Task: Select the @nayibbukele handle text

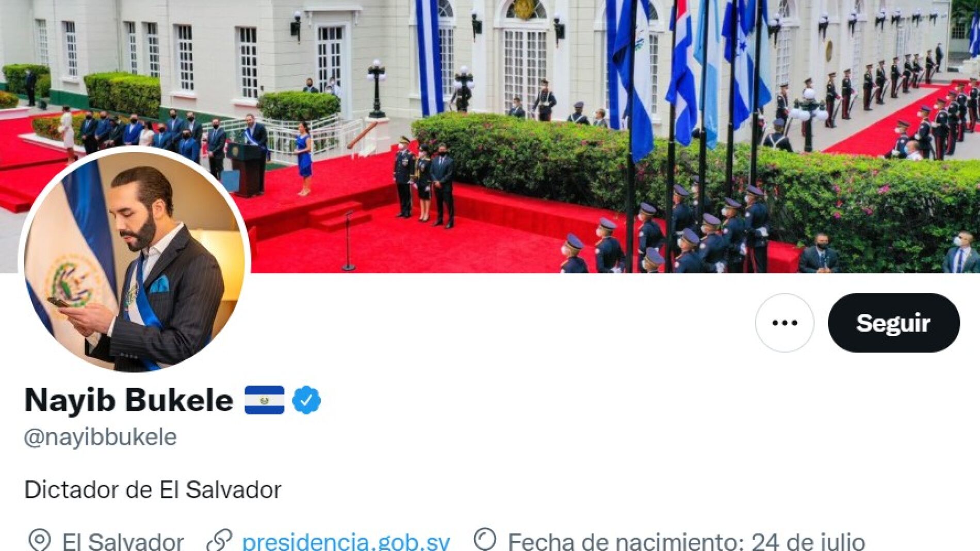Action: pyautogui.click(x=101, y=437)
